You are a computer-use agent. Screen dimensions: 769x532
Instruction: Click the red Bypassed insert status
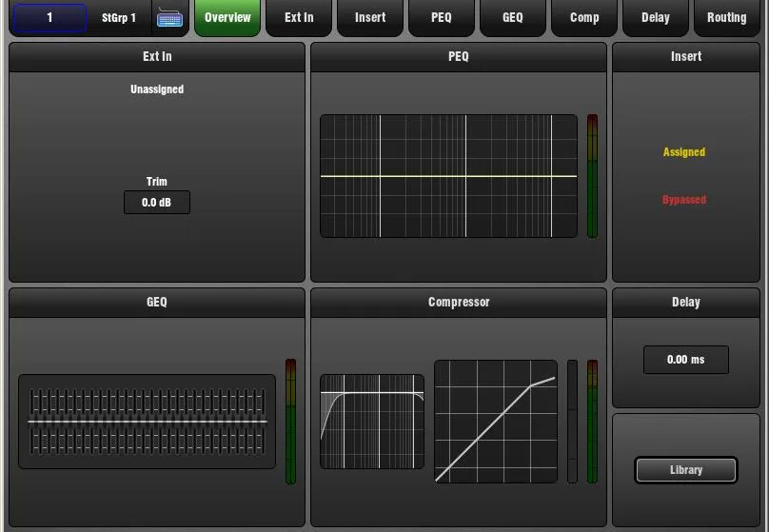tap(684, 200)
